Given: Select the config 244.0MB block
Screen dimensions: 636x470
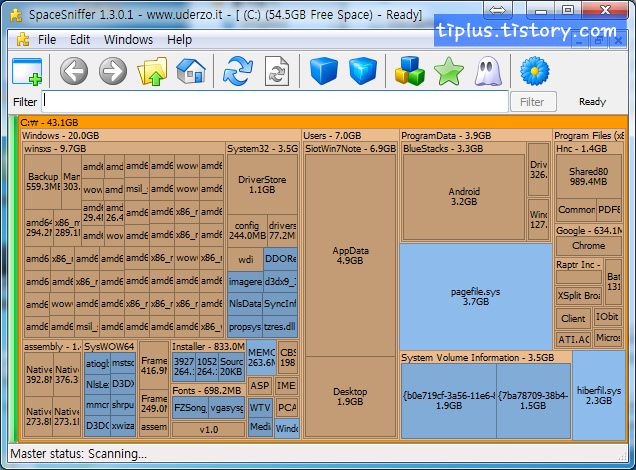Looking at the screenshot, I should point(247,231).
